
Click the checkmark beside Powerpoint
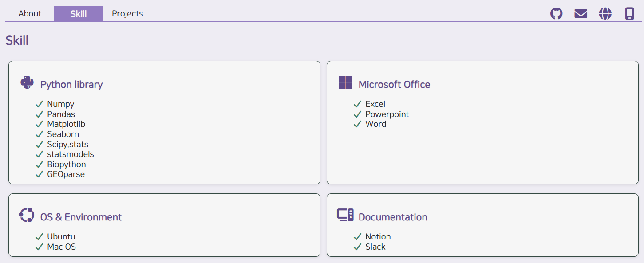357,114
